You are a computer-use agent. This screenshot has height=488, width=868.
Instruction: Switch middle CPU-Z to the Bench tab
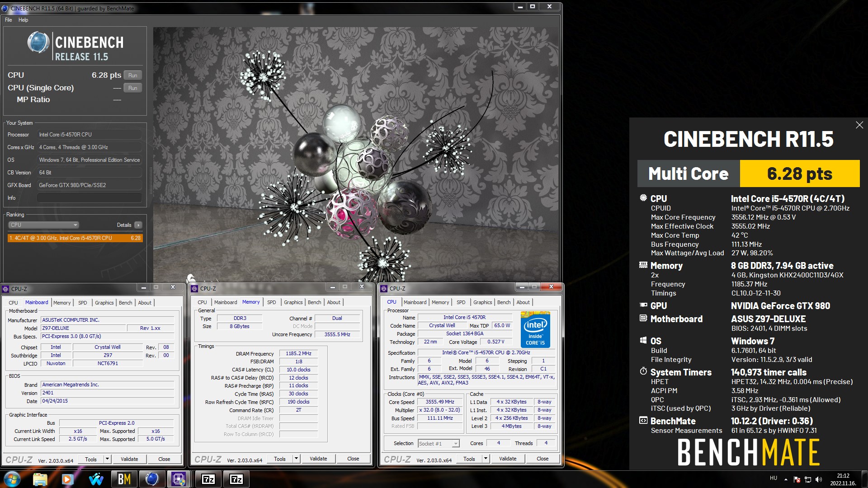[315, 302]
